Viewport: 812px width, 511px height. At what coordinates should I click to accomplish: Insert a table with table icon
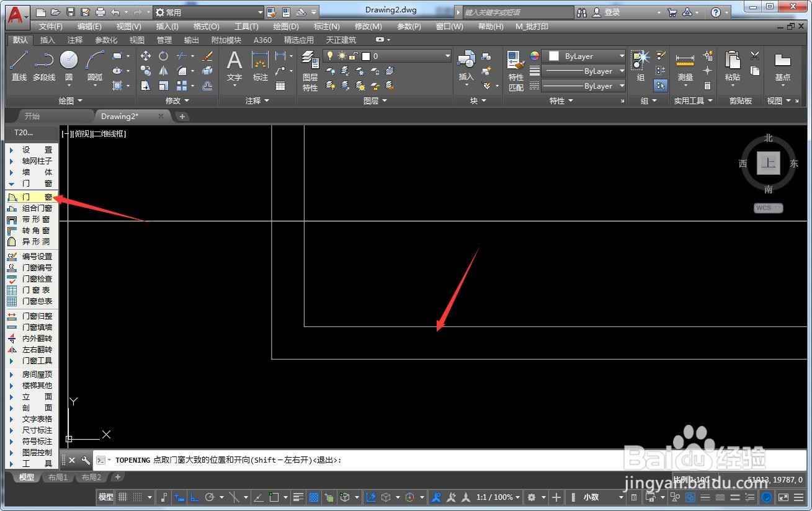point(280,86)
